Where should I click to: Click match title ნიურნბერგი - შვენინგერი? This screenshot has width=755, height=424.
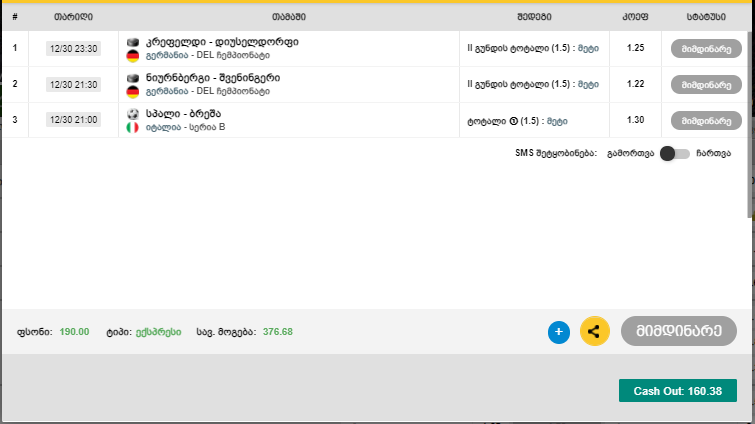[x=213, y=78]
